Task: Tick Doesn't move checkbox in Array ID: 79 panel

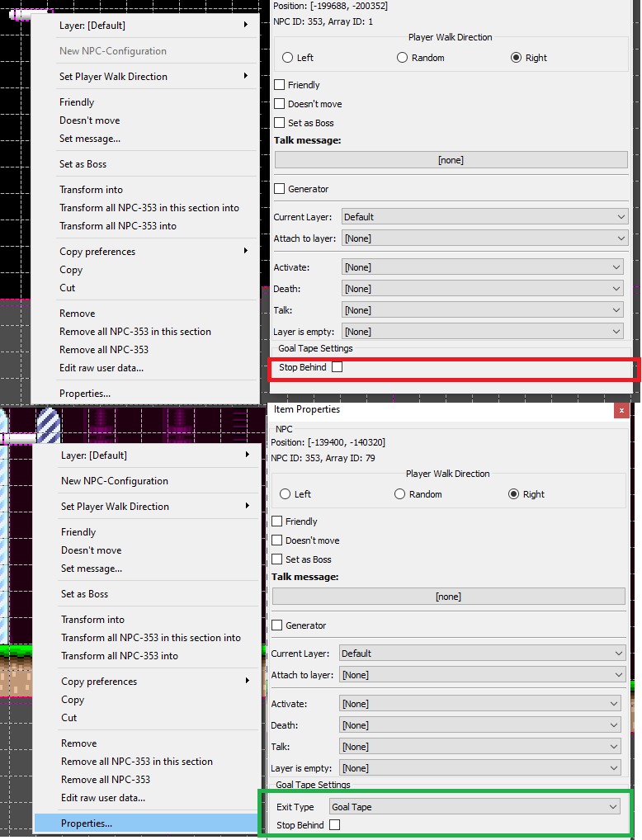Action: pos(277,540)
